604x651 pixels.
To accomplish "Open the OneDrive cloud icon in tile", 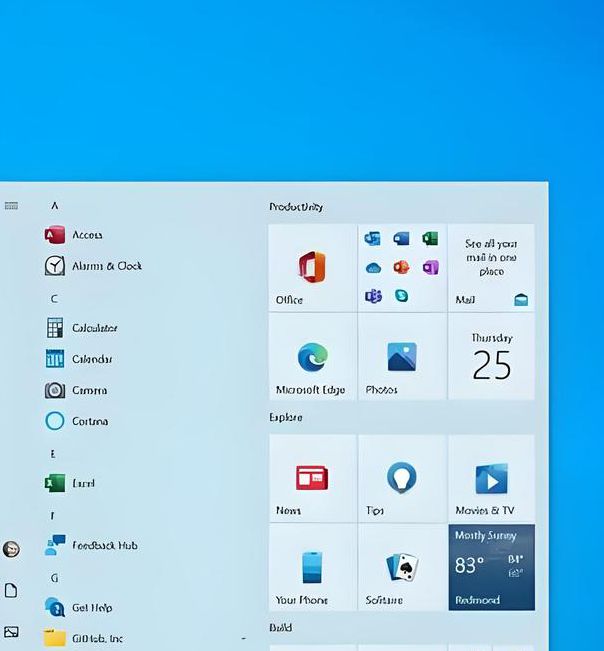I will click(373, 268).
